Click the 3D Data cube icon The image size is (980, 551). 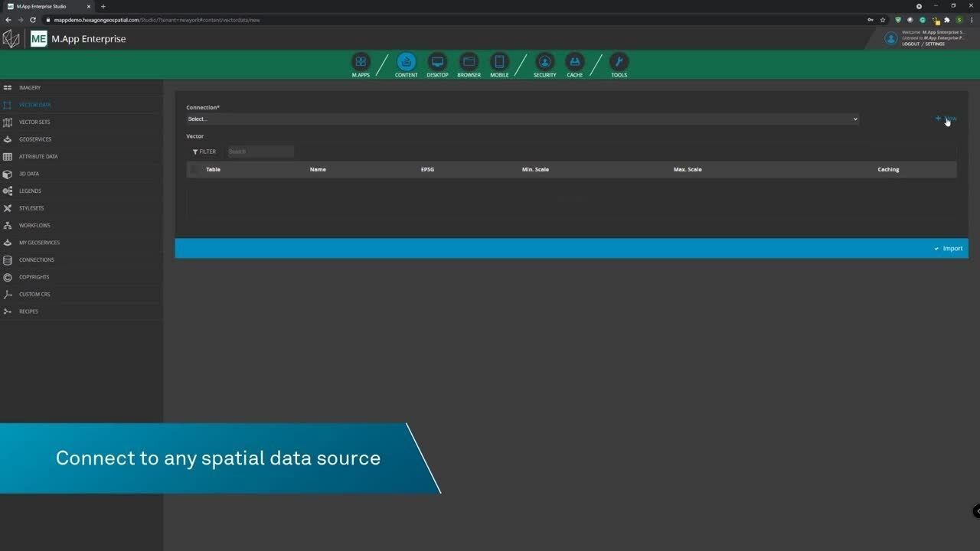[8, 174]
